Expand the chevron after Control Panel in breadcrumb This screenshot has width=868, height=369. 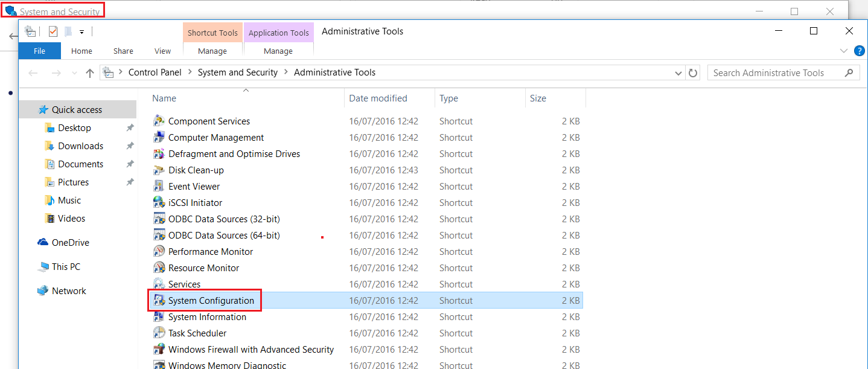(190, 72)
